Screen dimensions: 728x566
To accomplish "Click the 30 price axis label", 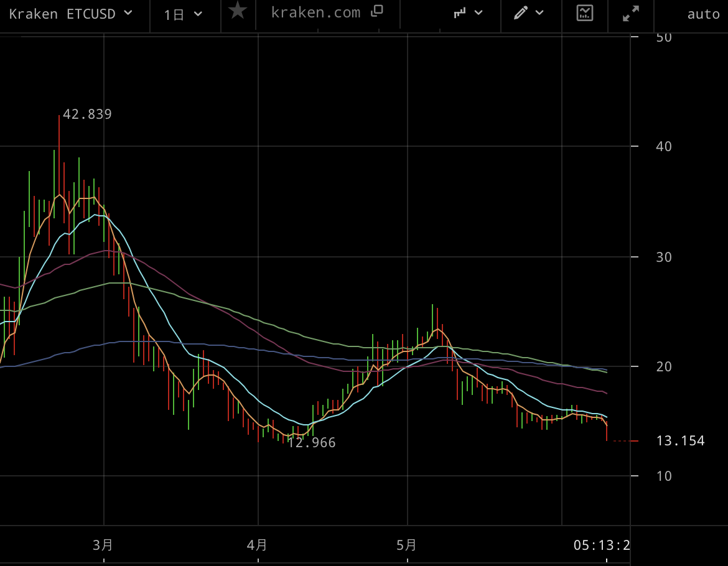I will 664,257.
